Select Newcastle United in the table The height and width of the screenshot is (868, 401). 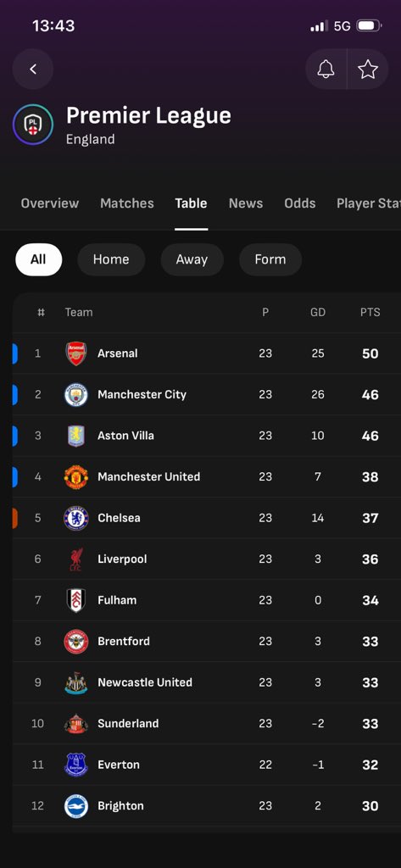[206, 682]
